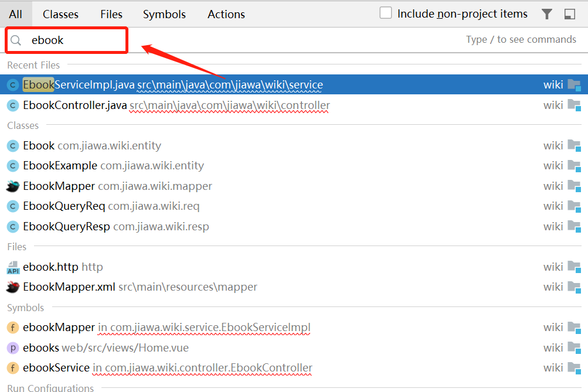Click wiki module folder icon on ebookMapper symbol row

pos(574,328)
